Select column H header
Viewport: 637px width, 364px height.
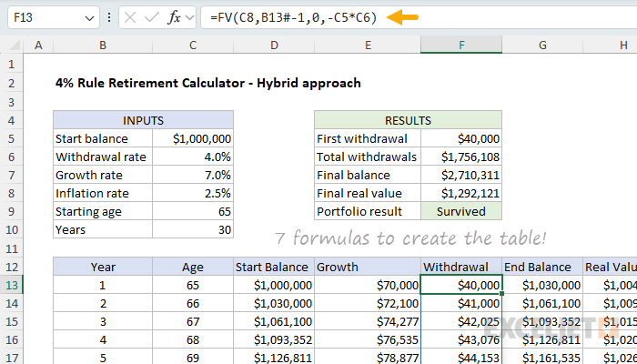click(610, 45)
